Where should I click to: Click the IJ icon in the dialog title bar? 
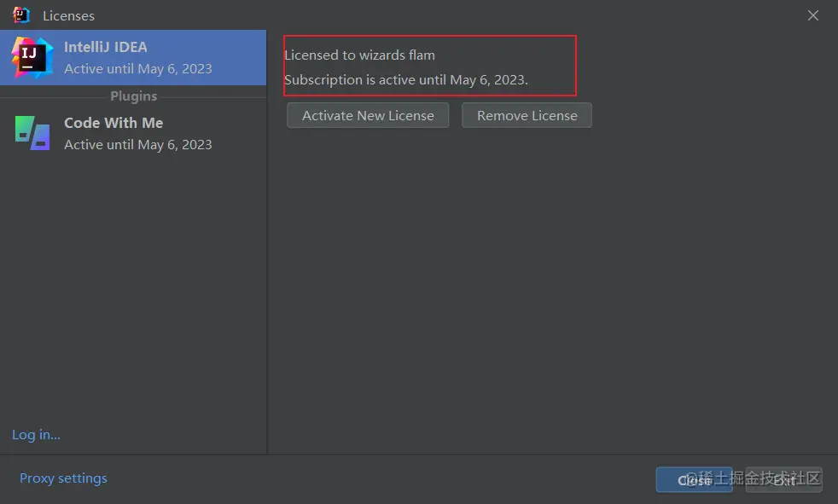tap(19, 14)
